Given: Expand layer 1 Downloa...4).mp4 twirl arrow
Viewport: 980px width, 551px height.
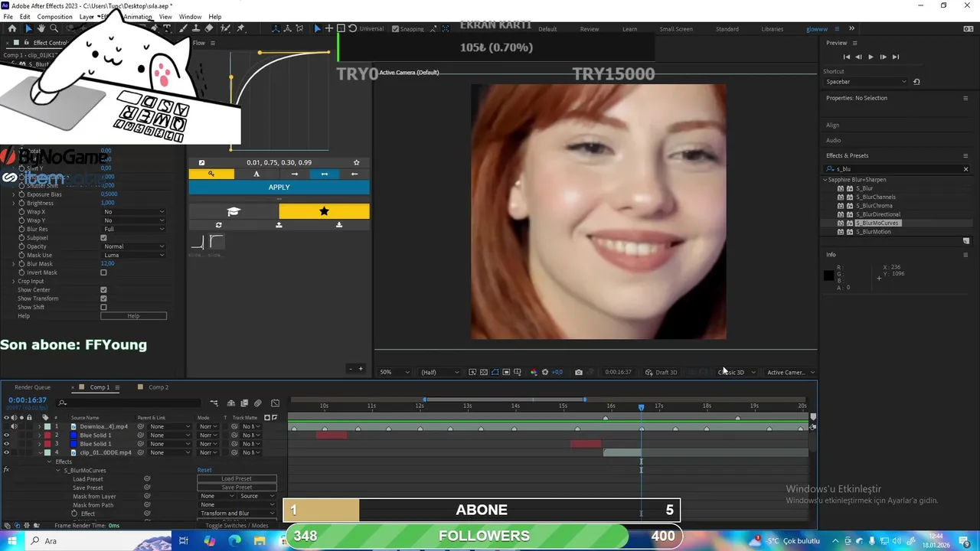Looking at the screenshot, I should [x=39, y=426].
